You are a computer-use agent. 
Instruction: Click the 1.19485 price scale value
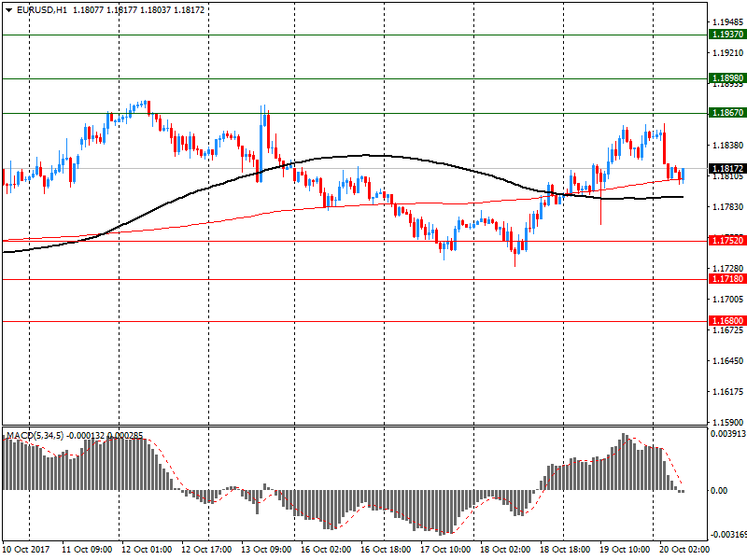click(x=728, y=21)
